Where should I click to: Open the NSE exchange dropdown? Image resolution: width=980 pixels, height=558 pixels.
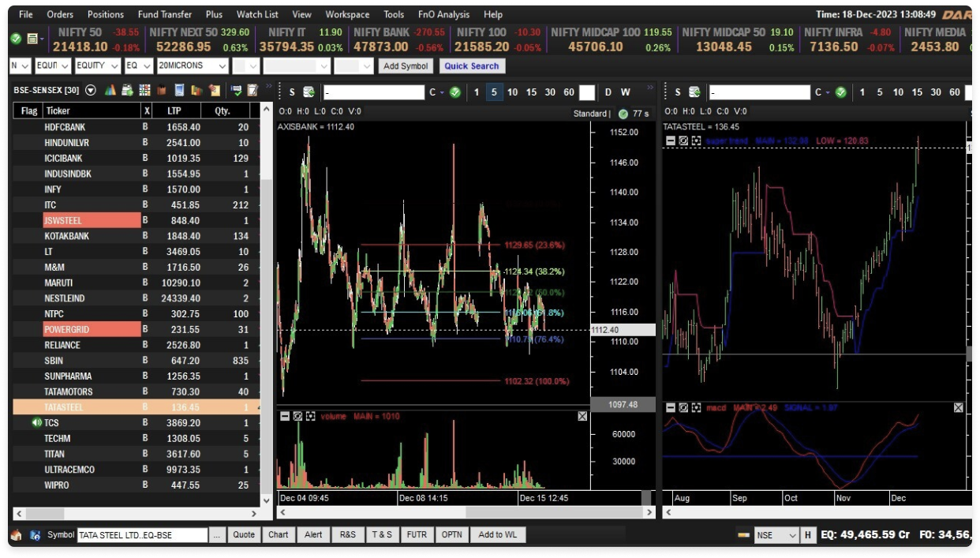[777, 535]
